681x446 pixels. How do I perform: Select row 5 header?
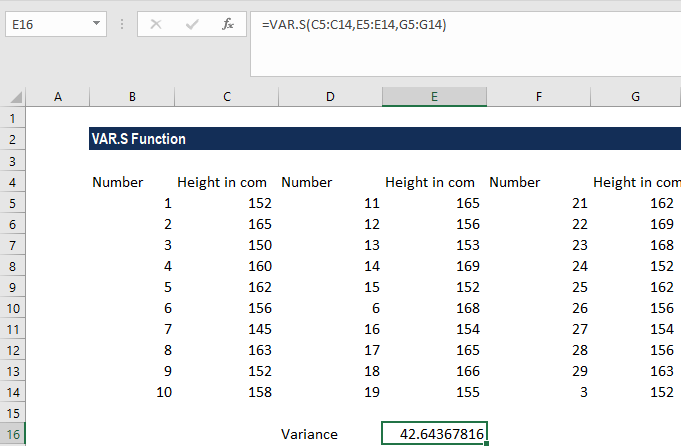pos(13,203)
